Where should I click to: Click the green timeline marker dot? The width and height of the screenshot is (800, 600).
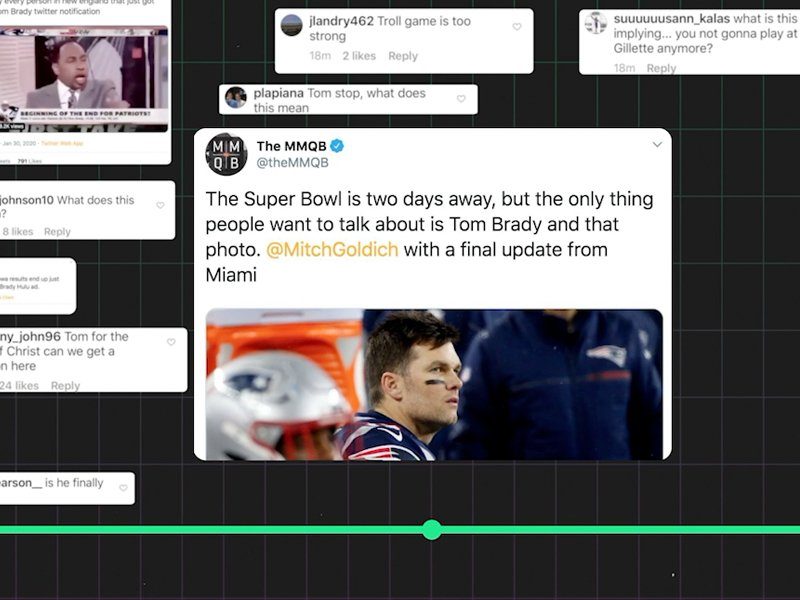point(432,530)
